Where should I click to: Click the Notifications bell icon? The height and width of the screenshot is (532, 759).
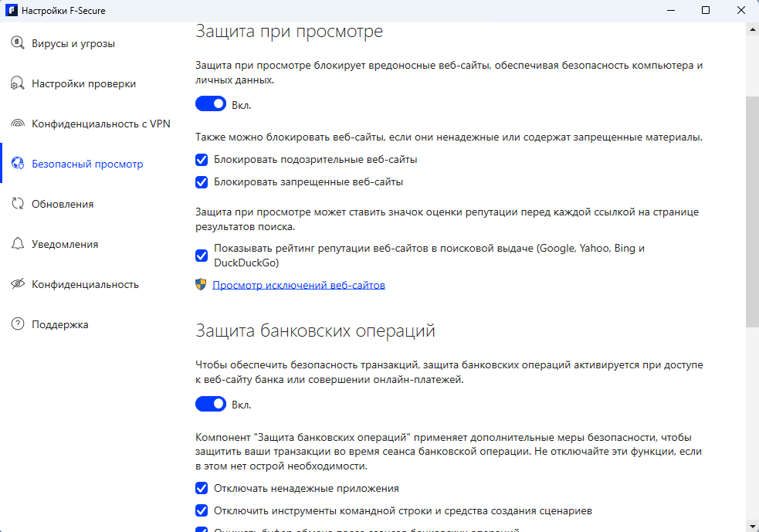click(x=18, y=244)
